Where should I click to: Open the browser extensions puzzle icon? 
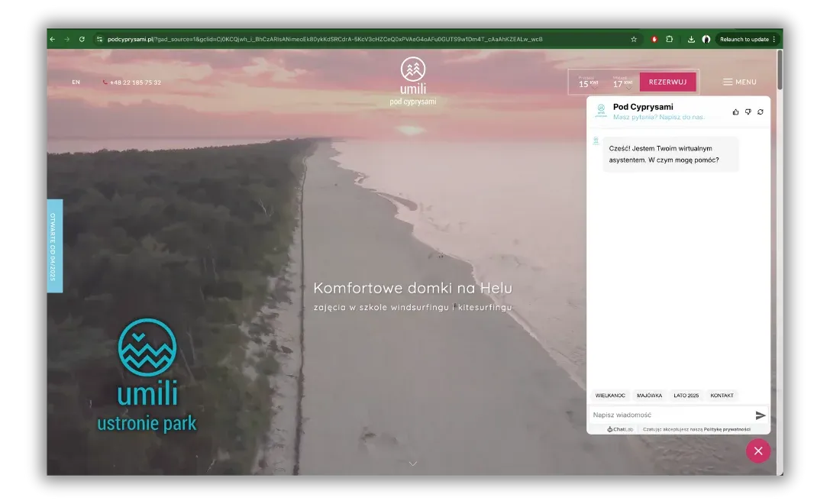670,39
